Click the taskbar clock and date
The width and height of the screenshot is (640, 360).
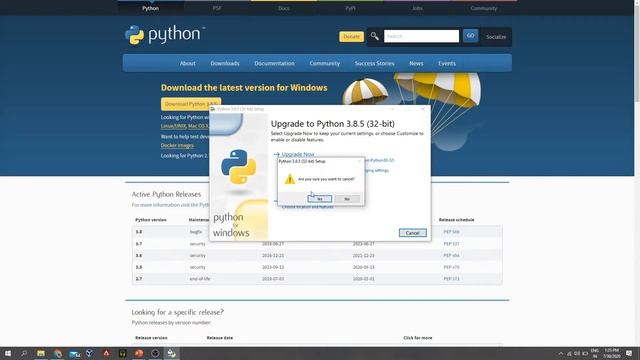tap(611, 353)
